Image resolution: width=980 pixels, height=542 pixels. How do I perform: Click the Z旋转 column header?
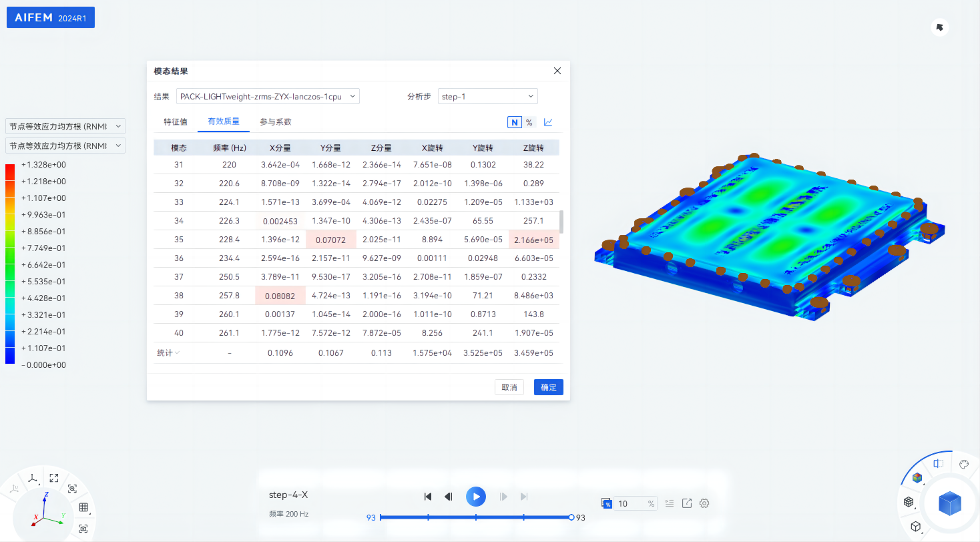point(533,148)
